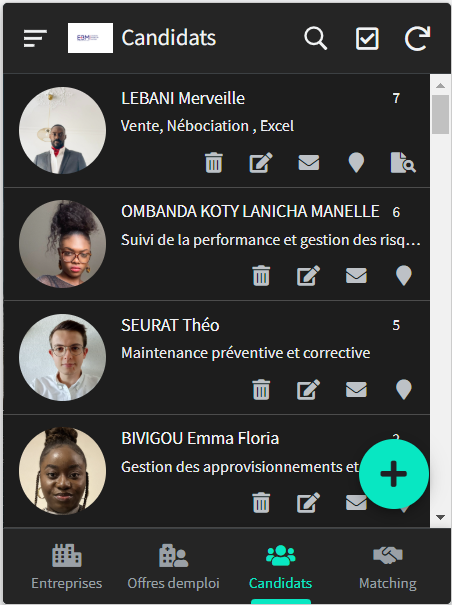The image size is (452, 605).
Task: Click SEURAT Théo's profile photo
Action: click(x=63, y=357)
